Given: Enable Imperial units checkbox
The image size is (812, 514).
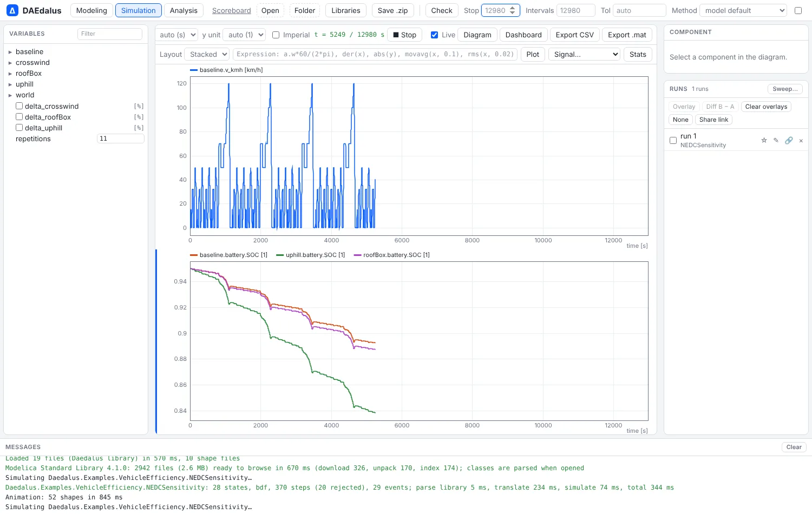Looking at the screenshot, I should click(x=276, y=35).
